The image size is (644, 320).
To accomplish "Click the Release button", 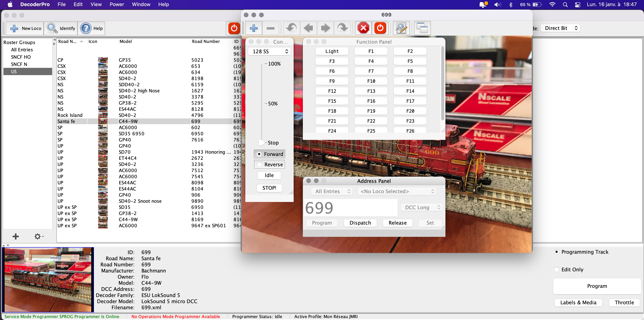I will [x=397, y=223].
